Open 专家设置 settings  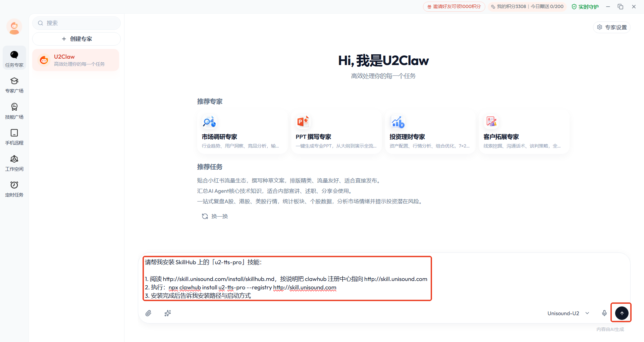[612, 27]
